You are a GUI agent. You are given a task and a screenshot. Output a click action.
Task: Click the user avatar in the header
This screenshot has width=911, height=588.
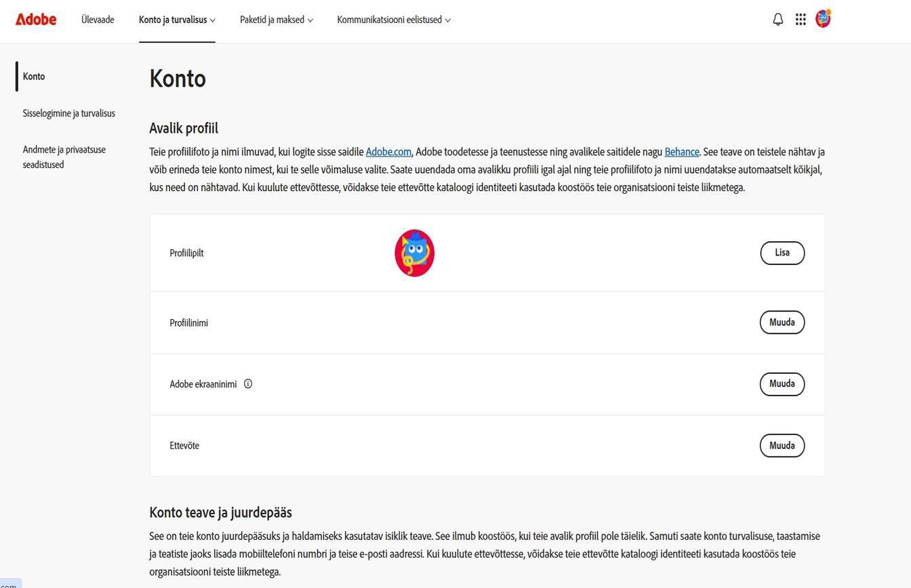pyautogui.click(x=823, y=19)
